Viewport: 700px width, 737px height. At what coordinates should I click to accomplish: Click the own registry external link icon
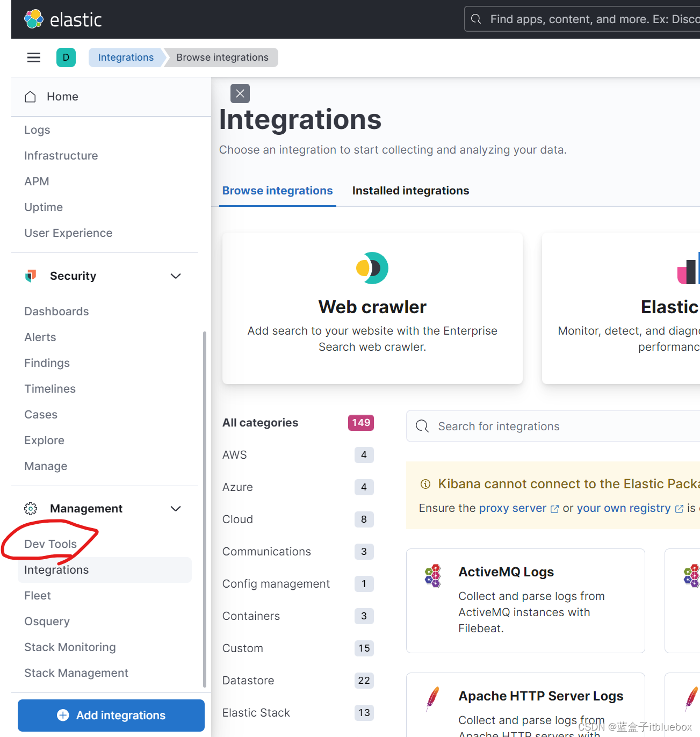pyautogui.click(x=679, y=509)
